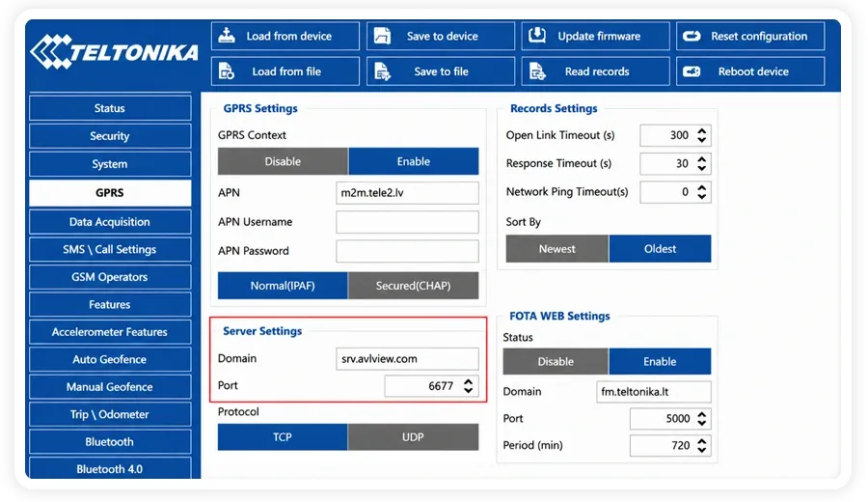Image resolution: width=868 pixels, height=502 pixels.
Task: Open the Features section
Action: tap(110, 304)
